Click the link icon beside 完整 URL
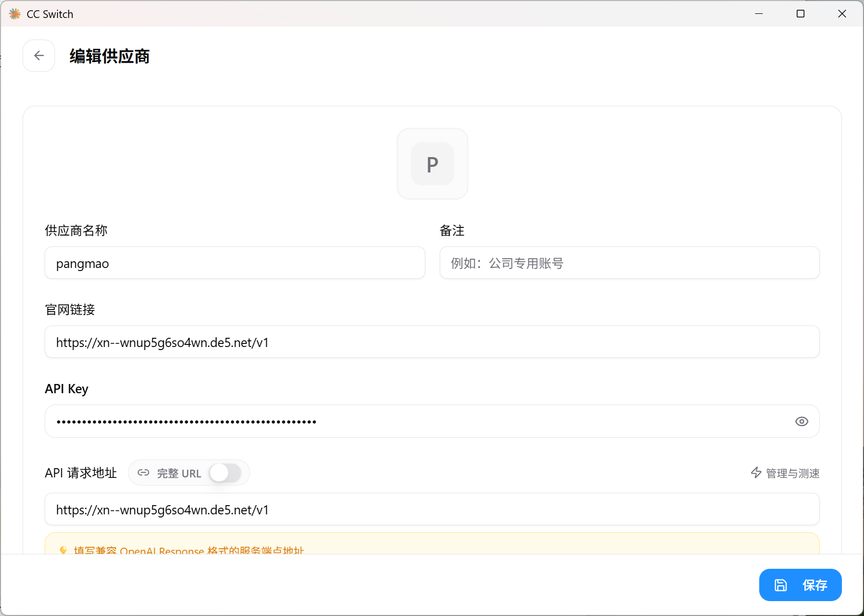Viewport: 864px width, 616px height. 143,473
